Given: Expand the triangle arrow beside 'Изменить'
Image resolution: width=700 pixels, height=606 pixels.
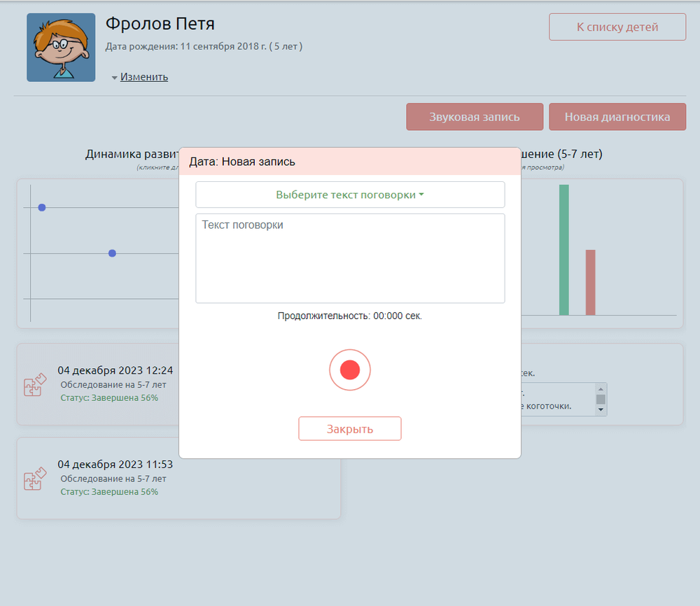Looking at the screenshot, I should (114, 78).
